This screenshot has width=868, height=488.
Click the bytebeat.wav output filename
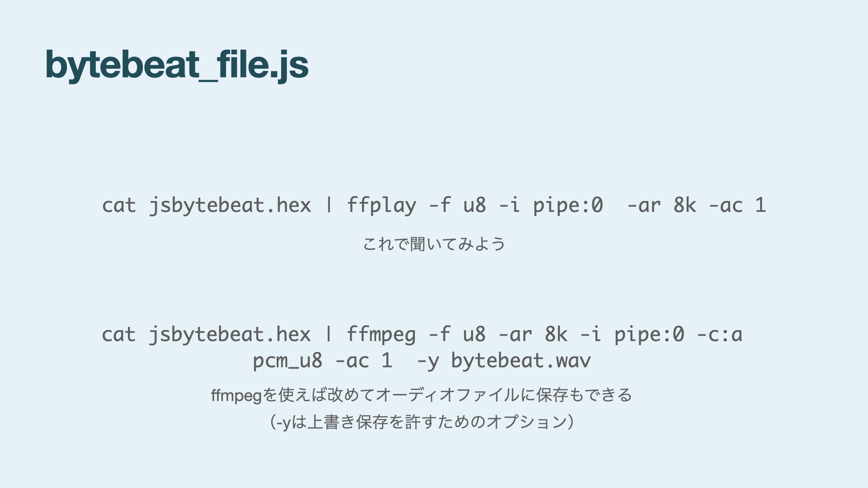click(521, 361)
